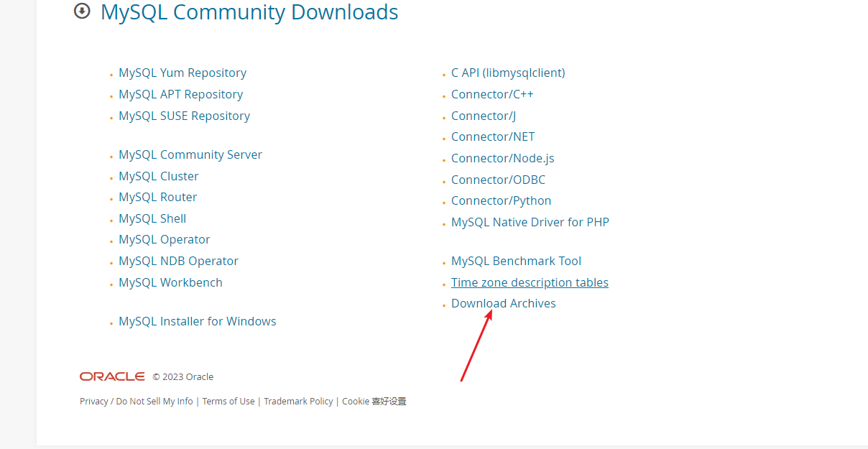Open the MySQL Cluster link
Image resolution: width=868 pixels, height=449 pixels.
coord(159,176)
